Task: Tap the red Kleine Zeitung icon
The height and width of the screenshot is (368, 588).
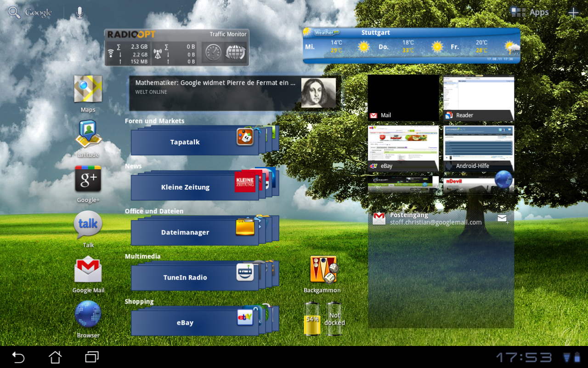Action: click(x=245, y=182)
